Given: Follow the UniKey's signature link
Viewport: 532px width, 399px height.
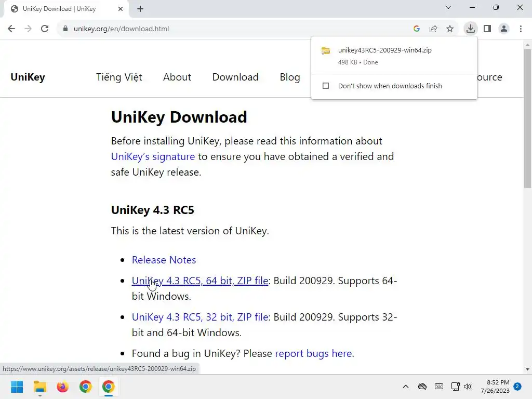Looking at the screenshot, I should pos(153,156).
